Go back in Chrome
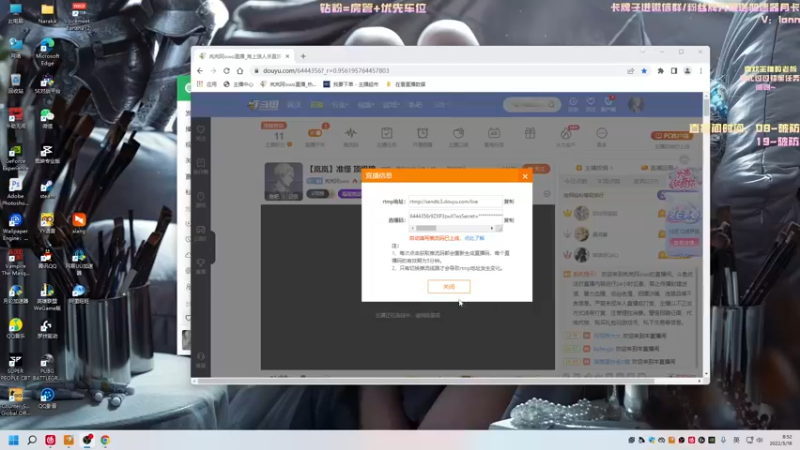800x450 pixels. click(x=200, y=71)
